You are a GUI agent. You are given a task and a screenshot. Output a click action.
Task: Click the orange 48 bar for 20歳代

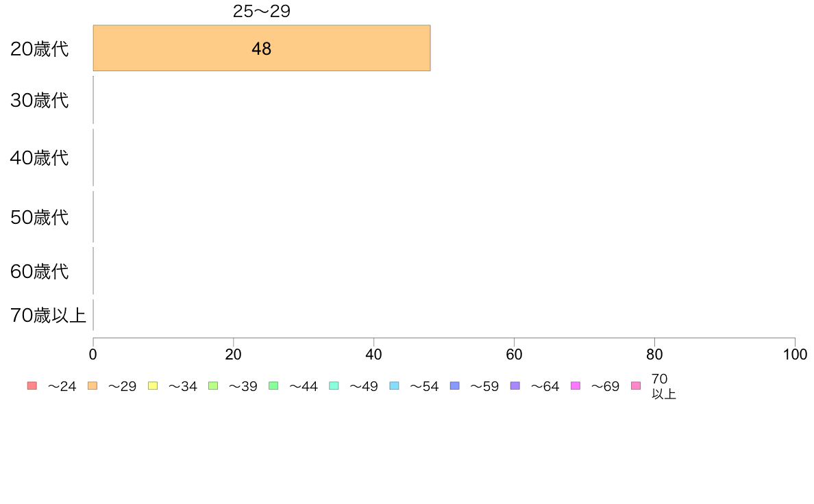(x=262, y=48)
